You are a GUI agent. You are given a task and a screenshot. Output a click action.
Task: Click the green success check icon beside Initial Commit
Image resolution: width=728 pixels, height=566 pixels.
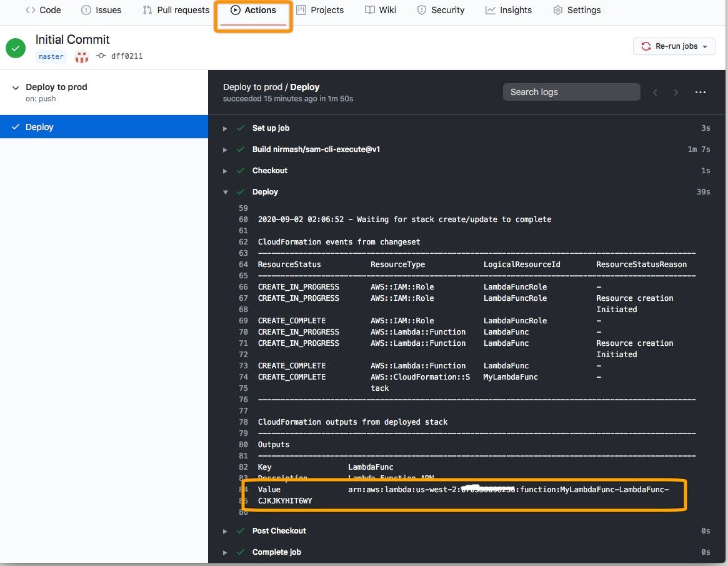point(15,48)
